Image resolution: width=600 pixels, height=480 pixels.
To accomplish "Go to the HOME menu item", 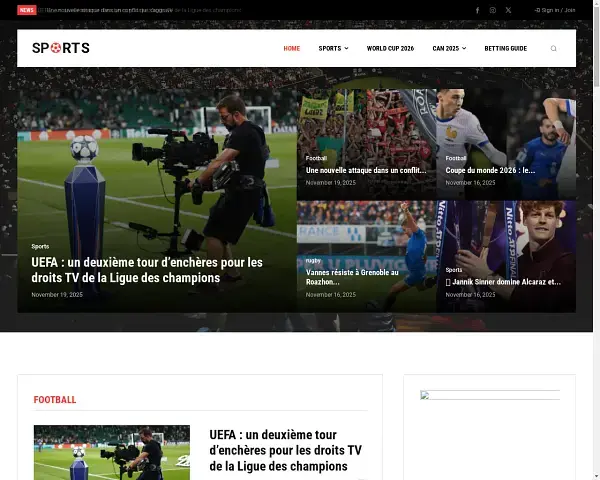I will click(291, 48).
